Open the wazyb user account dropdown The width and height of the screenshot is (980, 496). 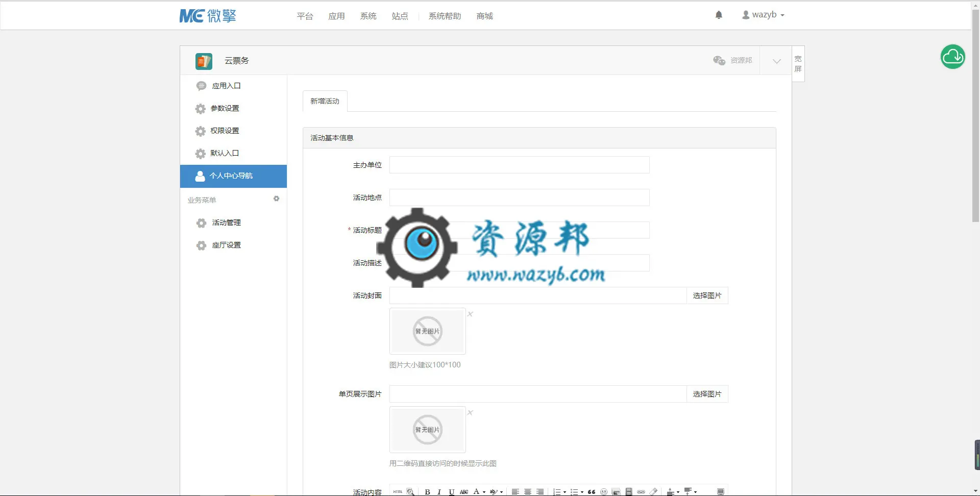pyautogui.click(x=763, y=15)
